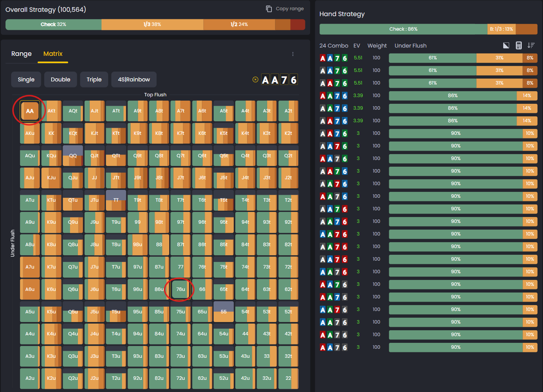This screenshot has height=392, width=543.
Task: Toggle the split-square display icon in Hand Strategy
Action: tap(506, 45)
